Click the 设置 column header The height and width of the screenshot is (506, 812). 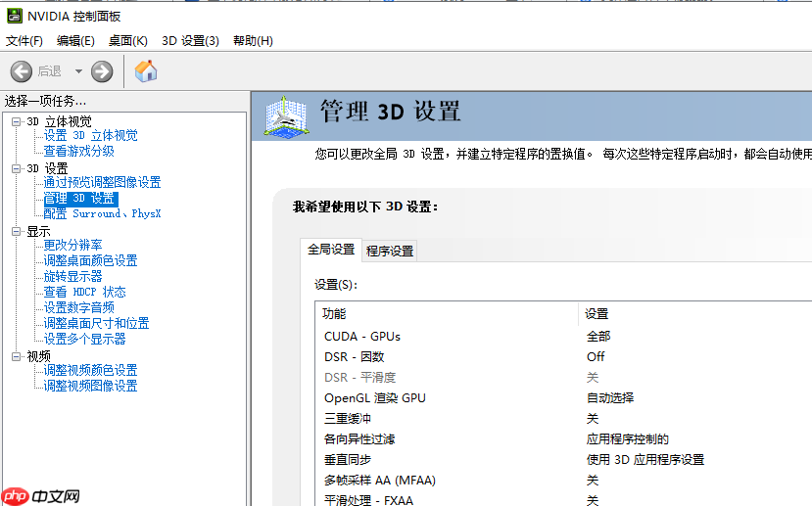point(597,313)
